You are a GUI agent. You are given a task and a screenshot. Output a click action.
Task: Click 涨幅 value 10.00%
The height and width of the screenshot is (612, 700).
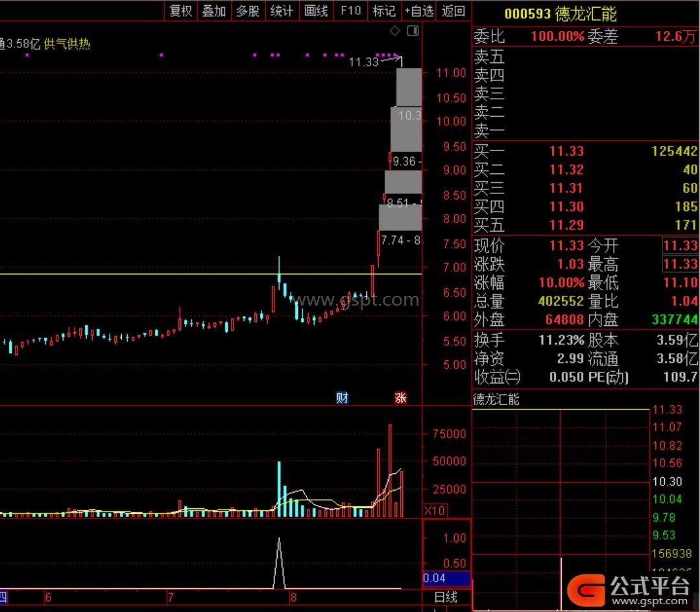tap(562, 282)
